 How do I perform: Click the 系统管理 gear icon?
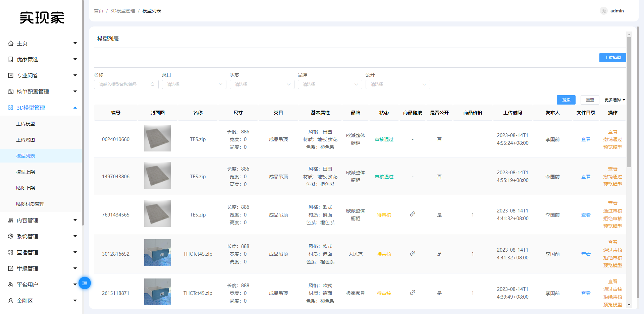tap(11, 236)
